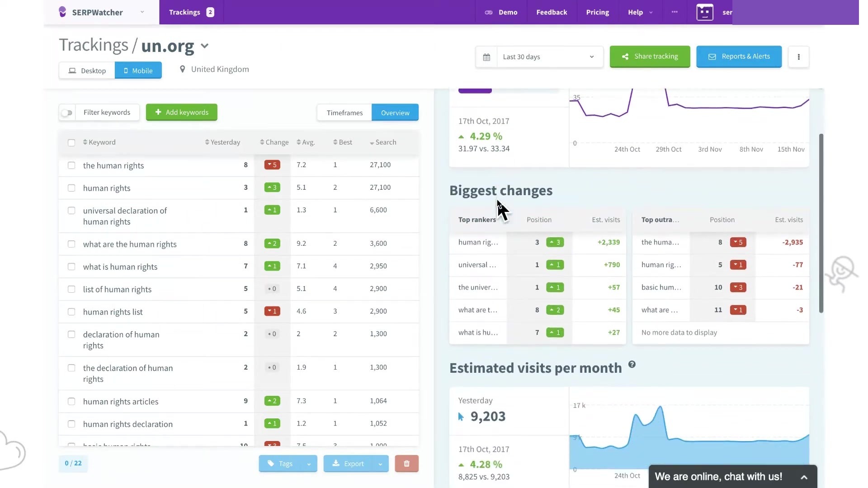Image resolution: width=868 pixels, height=488 pixels.
Task: Click the green change badge for 'human rights articles'
Action: click(x=272, y=401)
